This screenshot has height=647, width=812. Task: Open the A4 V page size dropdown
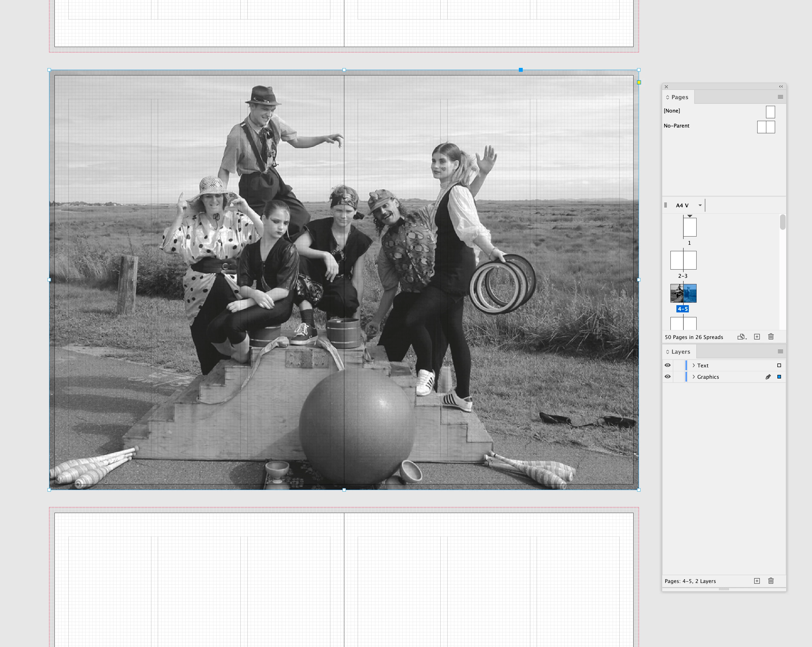(700, 205)
